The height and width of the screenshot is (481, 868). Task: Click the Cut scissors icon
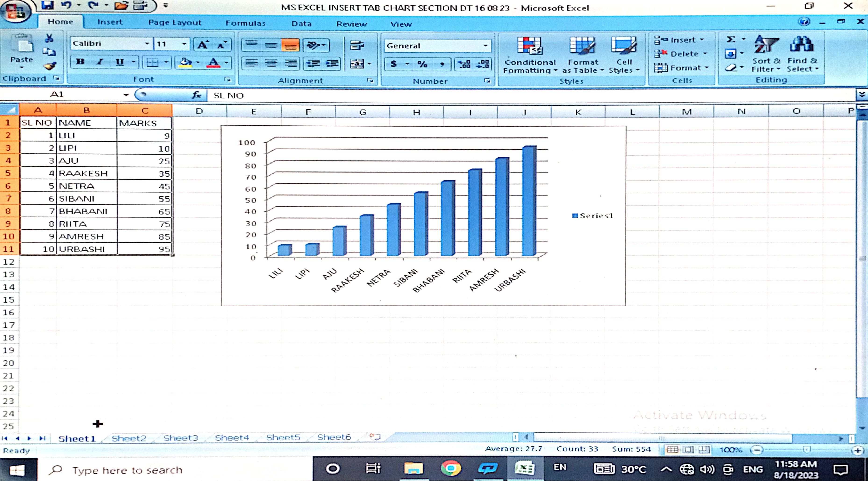click(49, 38)
